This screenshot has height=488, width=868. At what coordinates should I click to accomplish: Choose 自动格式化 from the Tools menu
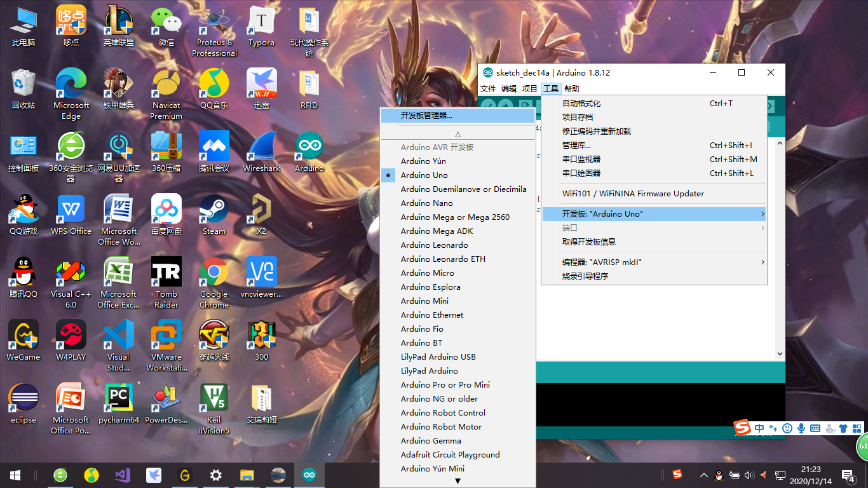click(654, 103)
